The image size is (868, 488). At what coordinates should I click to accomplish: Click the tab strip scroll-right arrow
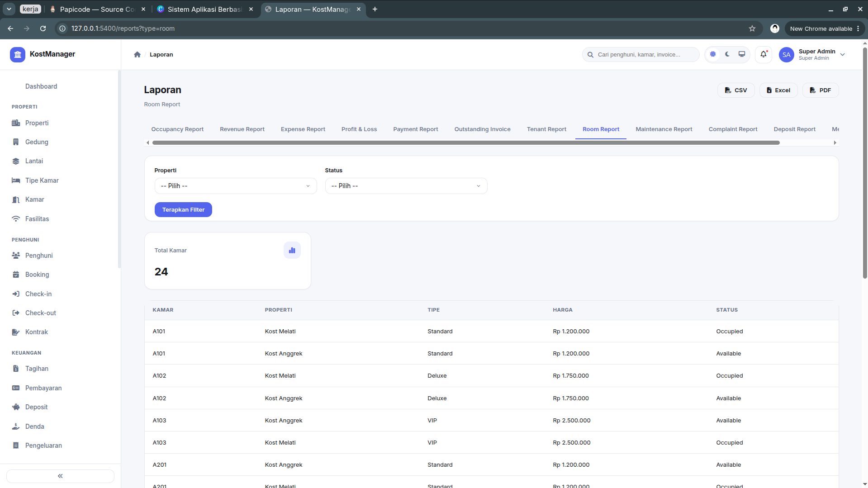tap(835, 142)
